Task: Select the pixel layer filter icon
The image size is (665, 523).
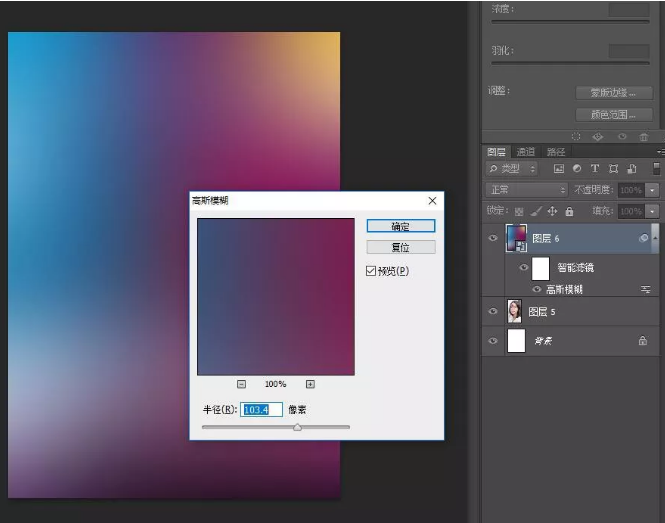Action: pyautogui.click(x=557, y=169)
